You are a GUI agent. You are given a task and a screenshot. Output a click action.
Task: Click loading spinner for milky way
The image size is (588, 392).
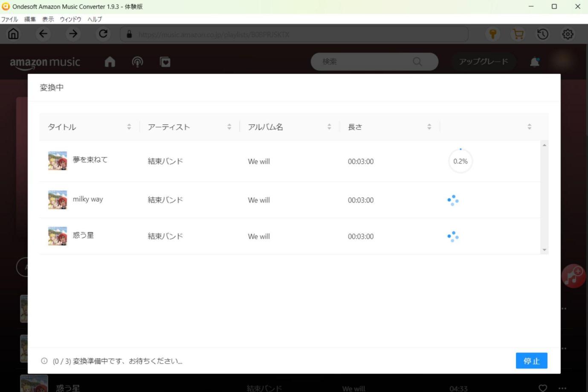[x=453, y=200]
